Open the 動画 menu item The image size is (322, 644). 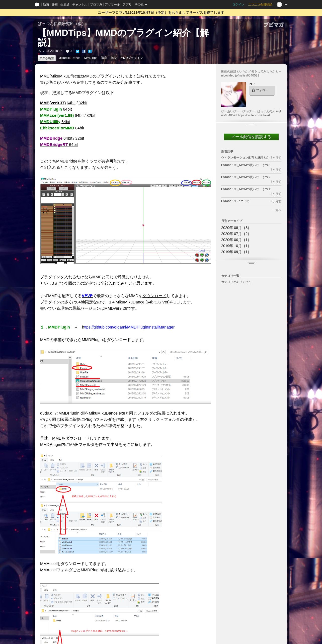click(46, 5)
